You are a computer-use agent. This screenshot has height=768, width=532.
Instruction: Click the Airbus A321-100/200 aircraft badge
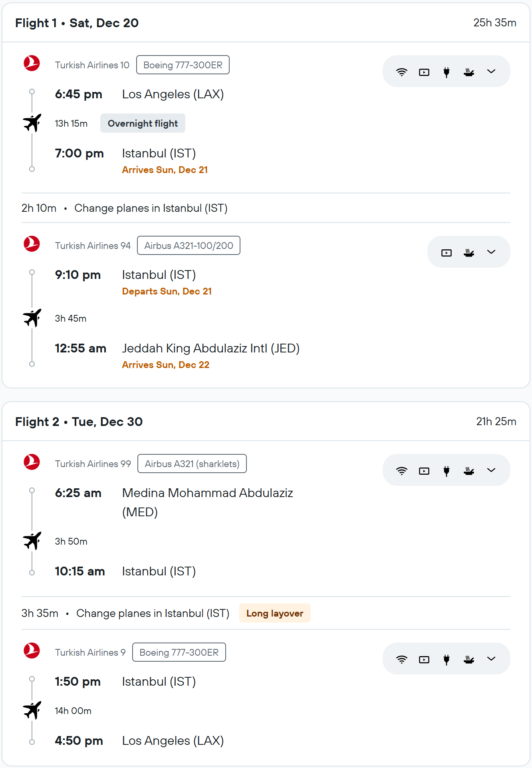coord(189,246)
